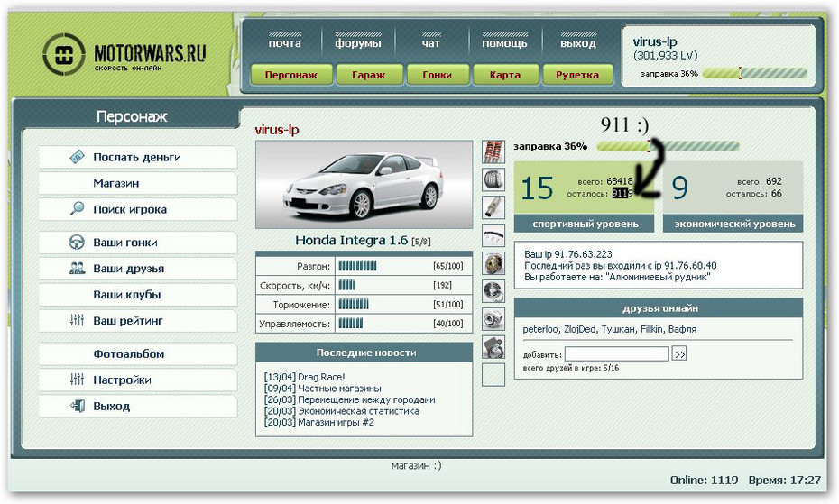
Task: Click Настройки text link
Action: (x=122, y=380)
